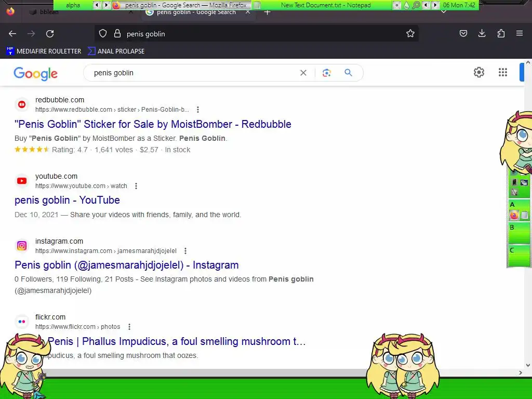The height and width of the screenshot is (399, 532).
Task: Click the water drop tray icon
Action: 406,5
